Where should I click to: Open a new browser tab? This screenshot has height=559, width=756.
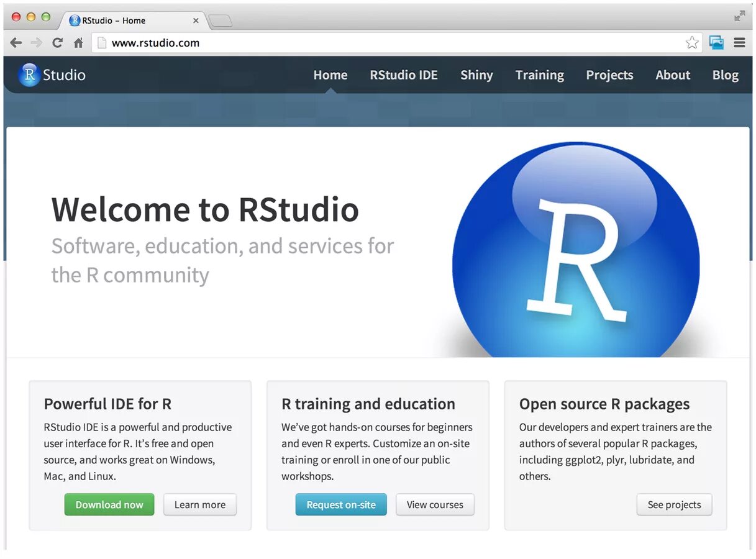pyautogui.click(x=221, y=21)
